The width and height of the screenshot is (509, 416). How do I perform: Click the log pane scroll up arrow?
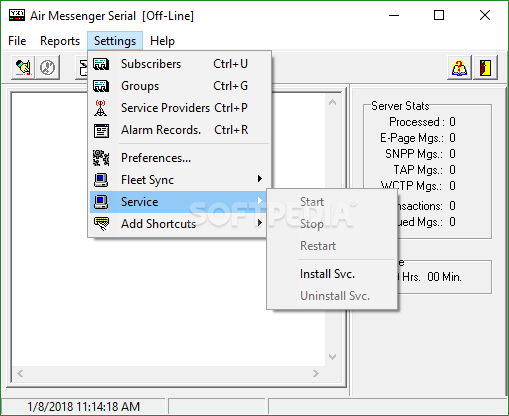pos(332,102)
